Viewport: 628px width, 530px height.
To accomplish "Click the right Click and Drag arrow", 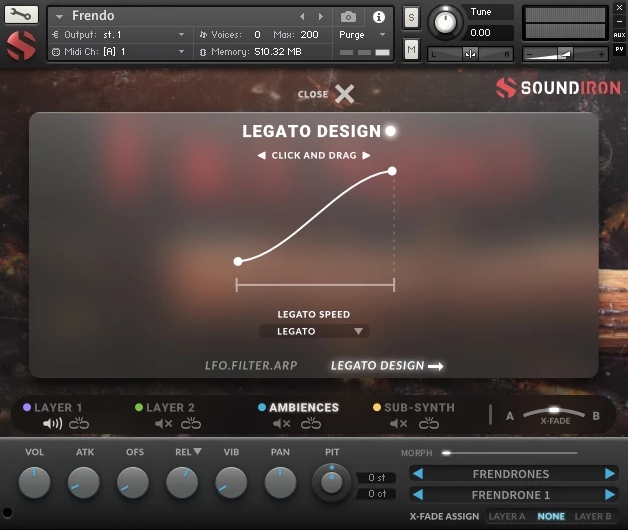I will pos(366,155).
